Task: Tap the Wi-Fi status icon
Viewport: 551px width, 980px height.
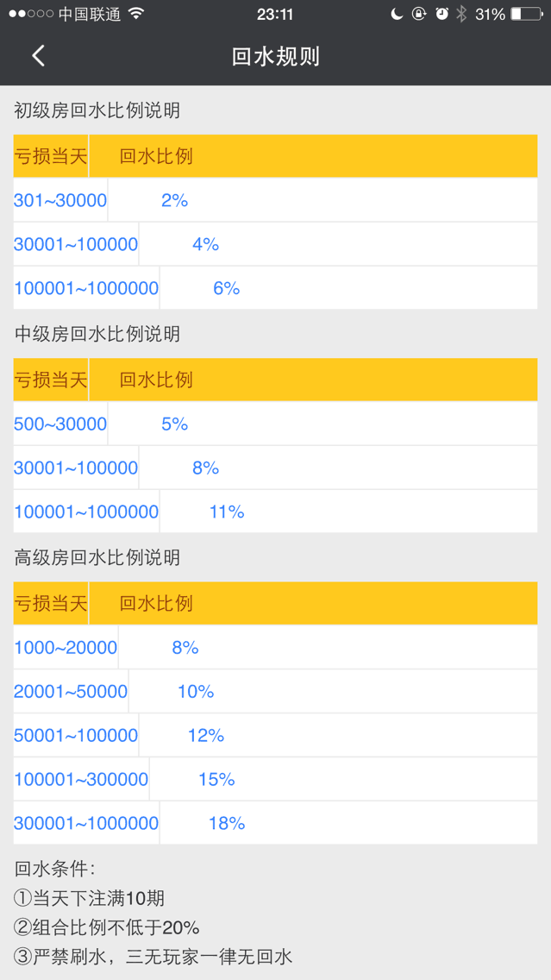Action: (x=135, y=14)
